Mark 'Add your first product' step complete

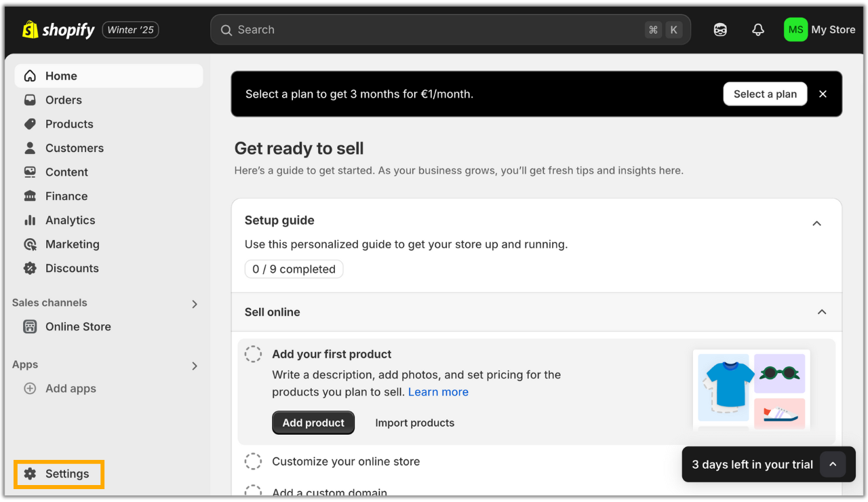(x=253, y=354)
